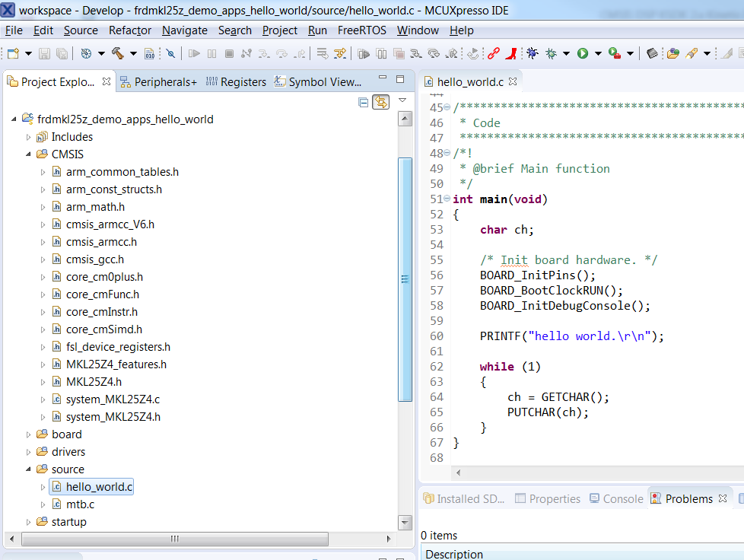Click the build configuration gauge icon
Viewport: 744px width, 560px height.
(x=86, y=53)
